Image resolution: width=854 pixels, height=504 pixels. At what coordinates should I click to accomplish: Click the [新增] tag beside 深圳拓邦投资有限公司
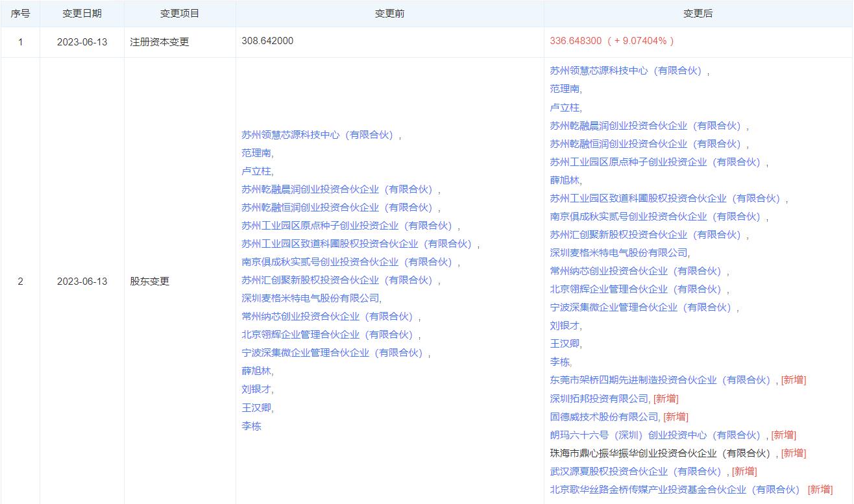(666, 398)
